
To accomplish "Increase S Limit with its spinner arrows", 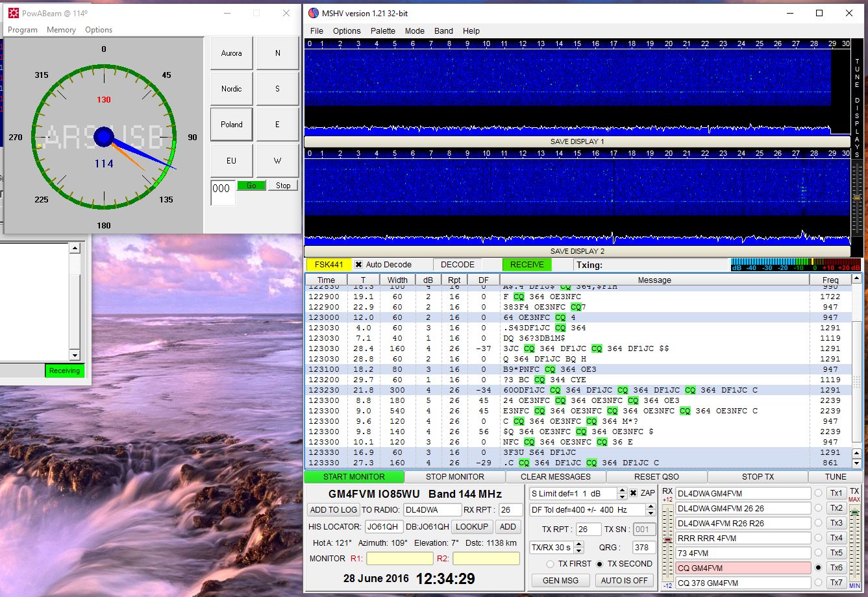I will point(622,491).
